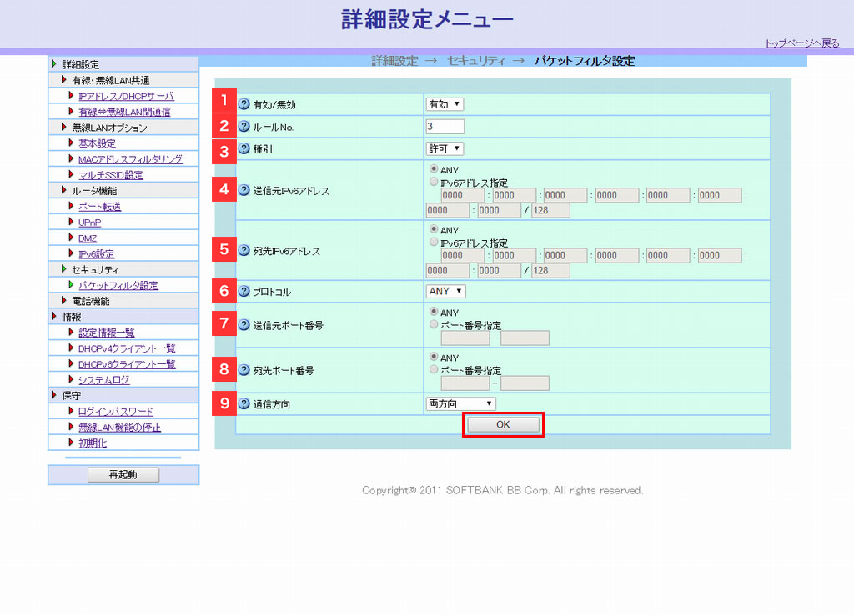Image resolution: width=854 pixels, height=616 pixels.
Task: Open help icon next to 種別
Action: click(x=244, y=149)
